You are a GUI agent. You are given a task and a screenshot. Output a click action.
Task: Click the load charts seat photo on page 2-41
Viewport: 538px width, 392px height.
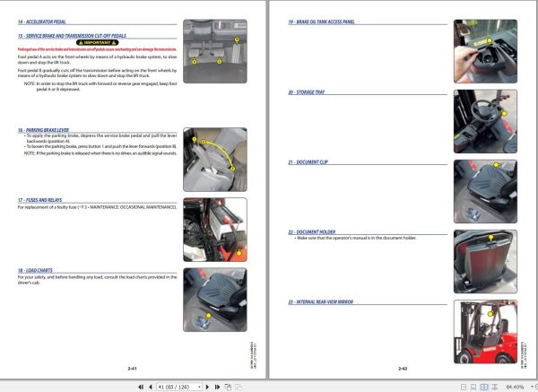(x=215, y=300)
